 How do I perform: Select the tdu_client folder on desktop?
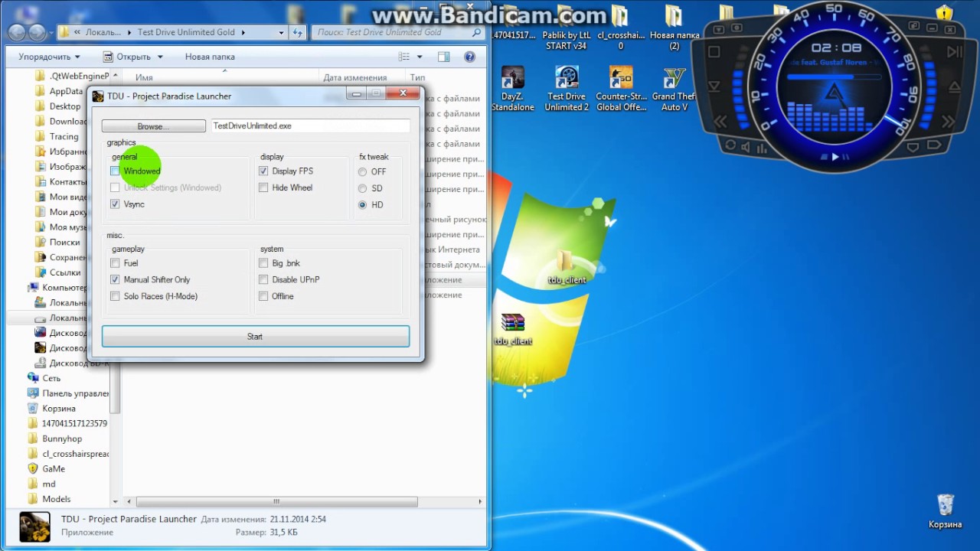pyautogui.click(x=567, y=266)
